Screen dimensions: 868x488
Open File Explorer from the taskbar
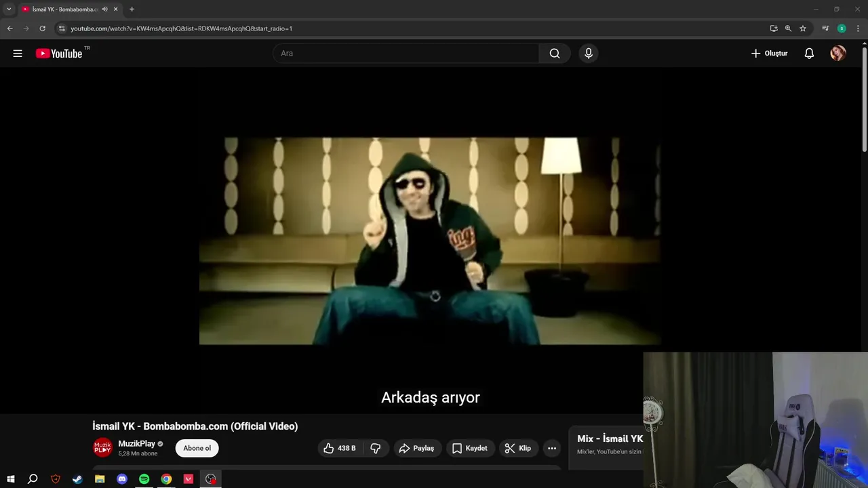pyautogui.click(x=100, y=479)
